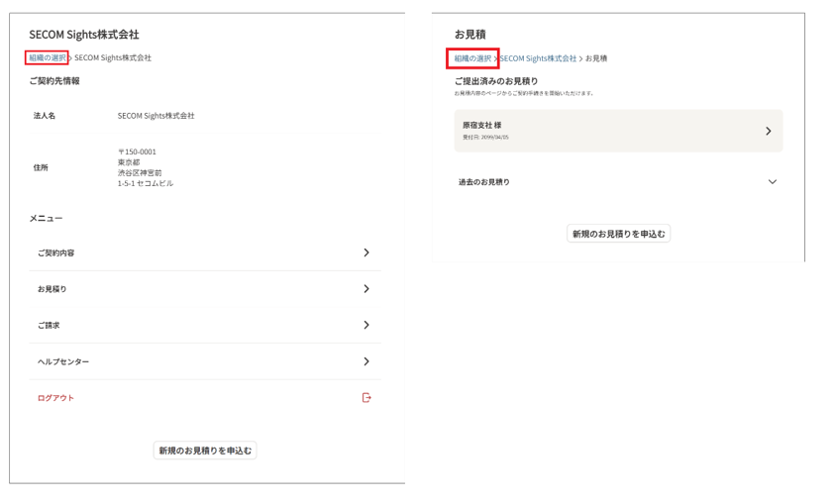
Task: Click the postal code 〒150-0001
Action: (138, 151)
